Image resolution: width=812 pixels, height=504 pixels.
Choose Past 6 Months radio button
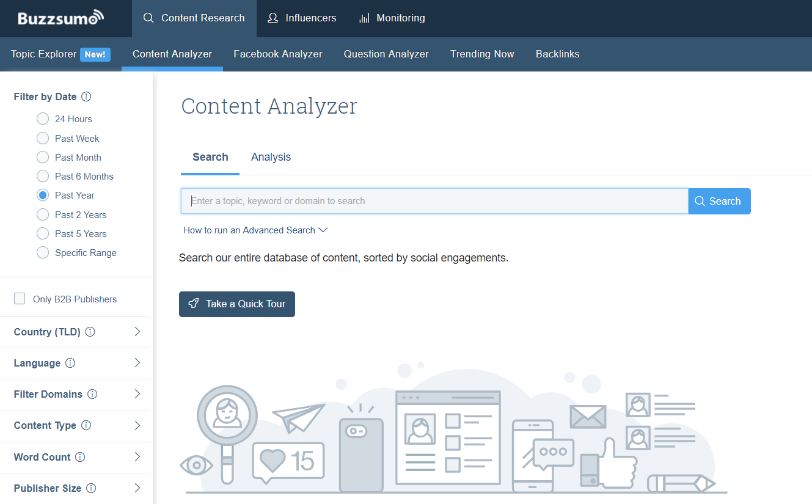43,176
